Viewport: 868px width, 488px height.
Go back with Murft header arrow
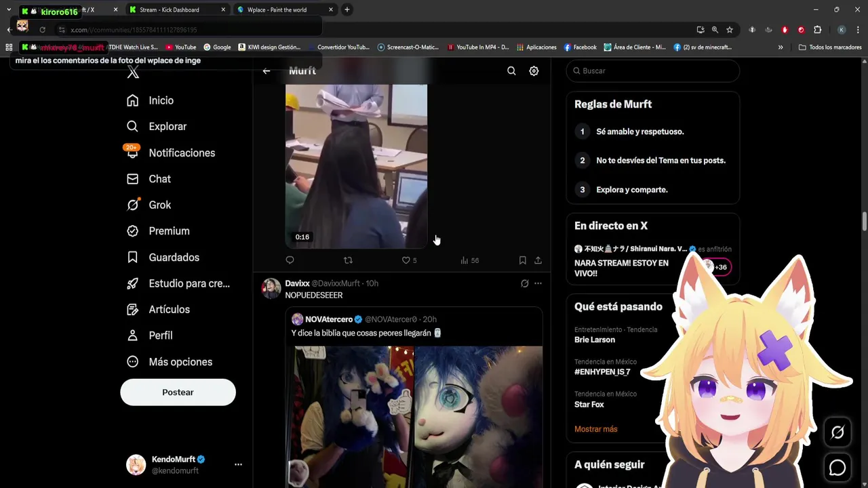tap(267, 70)
